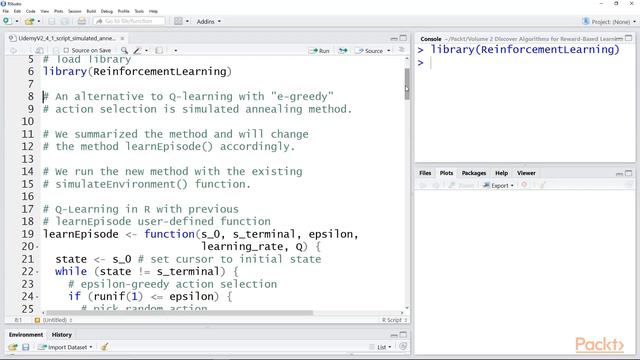This screenshot has width=640, height=360.
Task: Close the UdemyV2_4_1 script tab
Action: 122,38
